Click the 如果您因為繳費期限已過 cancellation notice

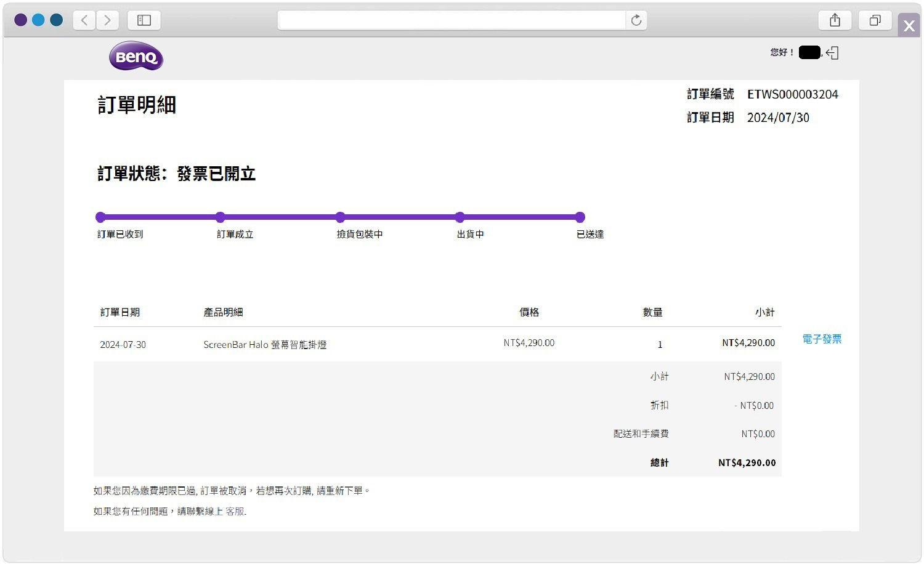point(232,491)
